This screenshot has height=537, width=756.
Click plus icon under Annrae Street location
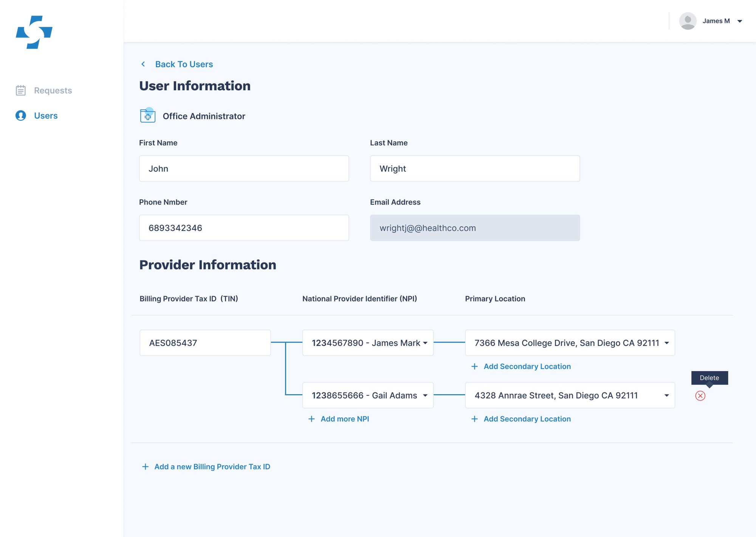[x=474, y=419]
